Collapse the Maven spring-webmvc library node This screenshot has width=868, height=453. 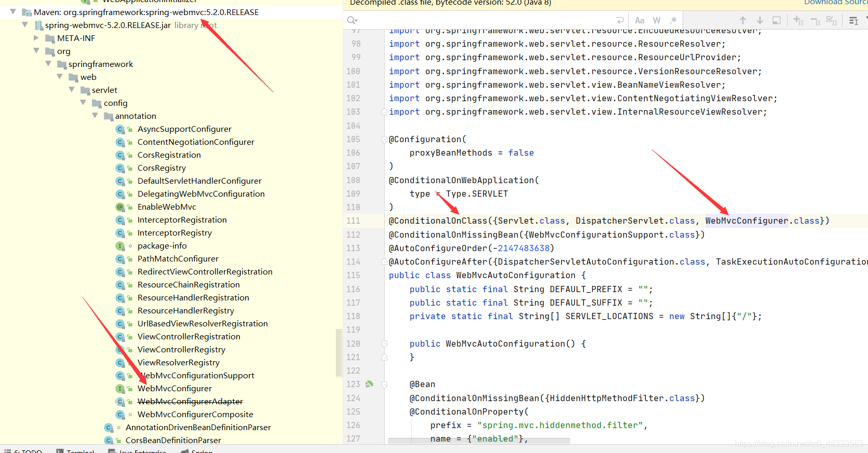13,12
